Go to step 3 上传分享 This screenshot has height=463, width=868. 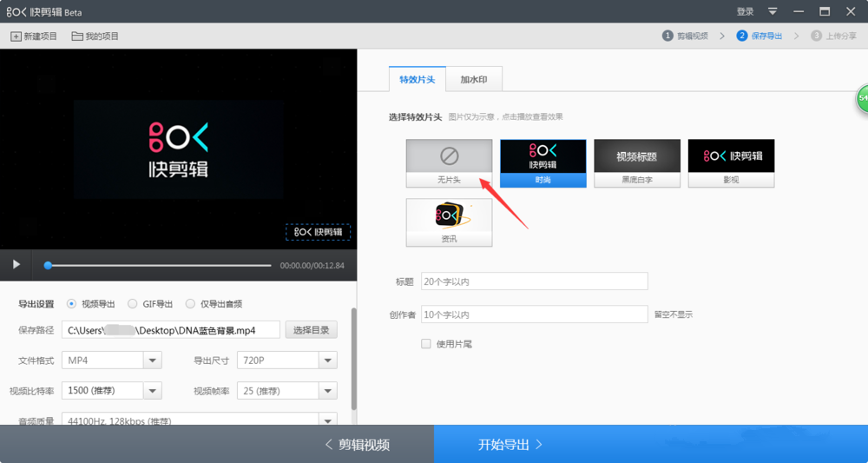pos(833,36)
